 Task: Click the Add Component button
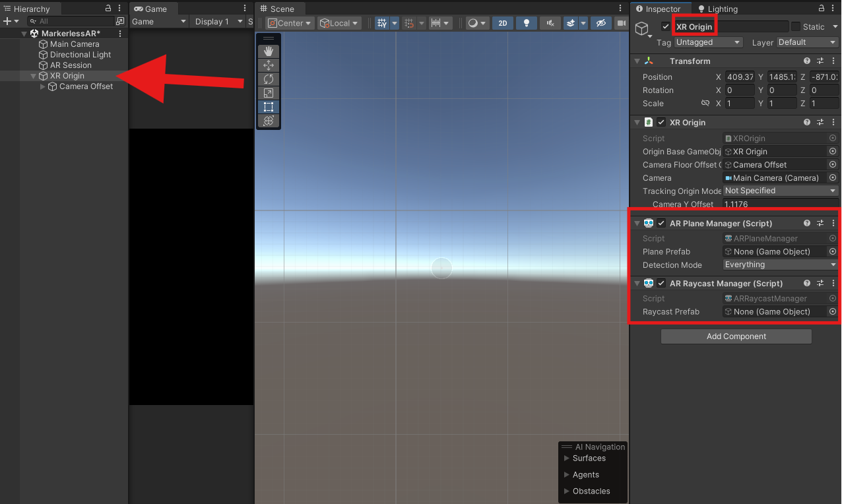pyautogui.click(x=736, y=336)
